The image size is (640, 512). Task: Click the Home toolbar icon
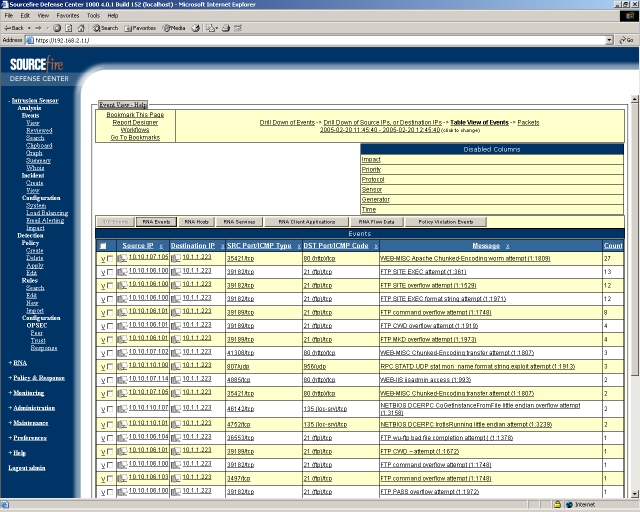81,28
